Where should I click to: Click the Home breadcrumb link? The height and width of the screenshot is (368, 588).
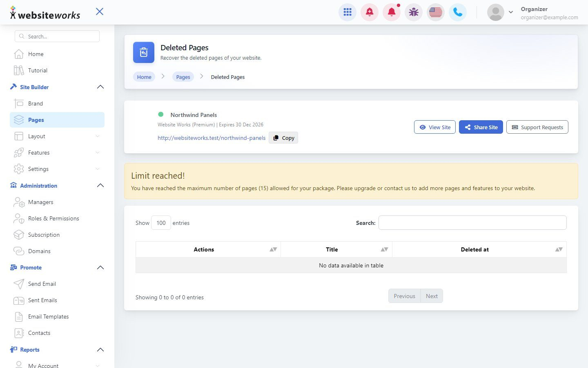coord(144,77)
